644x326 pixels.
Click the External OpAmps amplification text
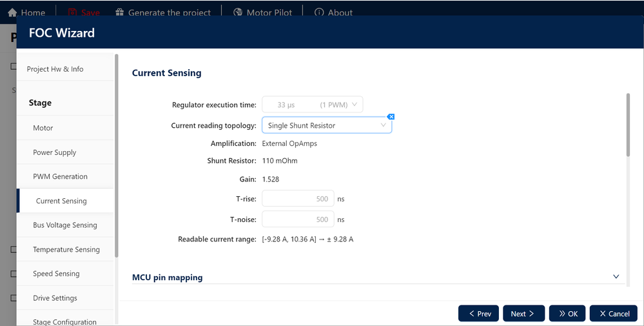(x=289, y=143)
